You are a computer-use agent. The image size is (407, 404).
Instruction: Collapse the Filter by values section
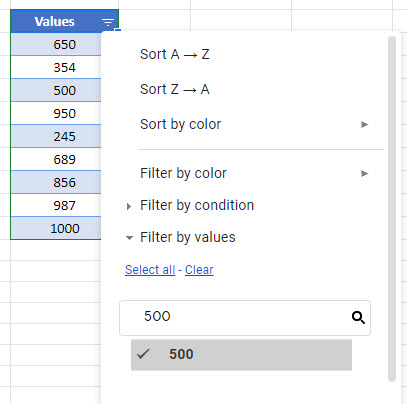click(x=187, y=237)
